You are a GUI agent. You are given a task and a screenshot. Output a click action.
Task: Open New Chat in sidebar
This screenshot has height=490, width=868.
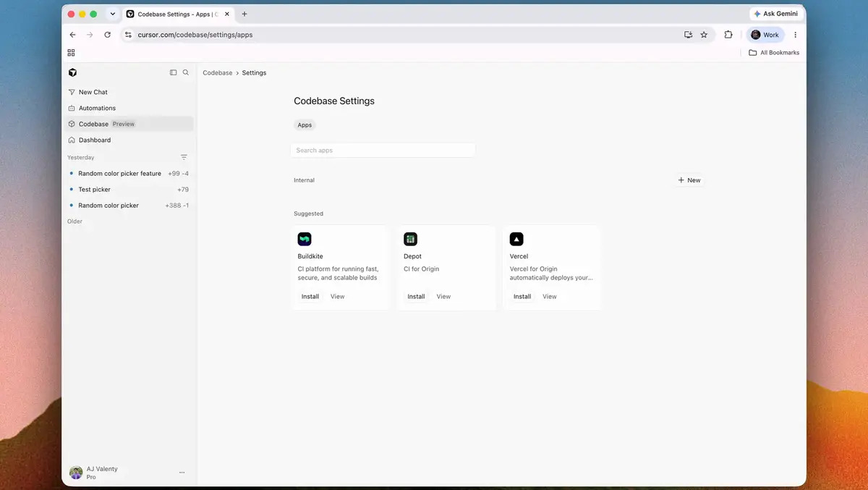point(128,92)
